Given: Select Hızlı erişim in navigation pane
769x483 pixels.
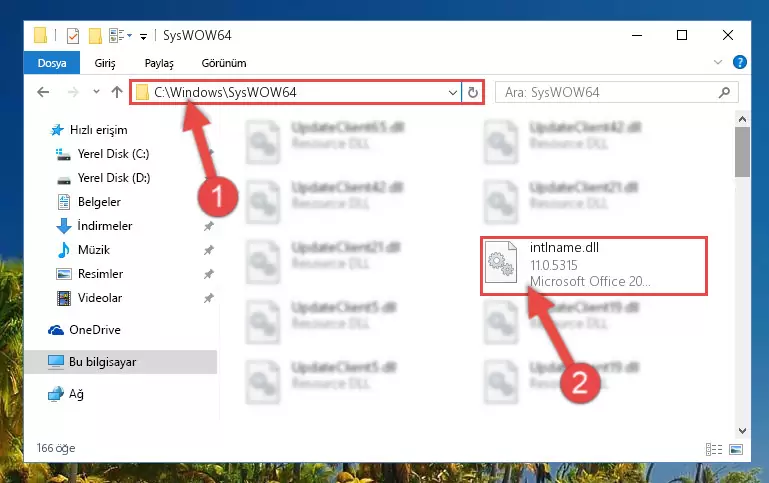Looking at the screenshot, I should coord(99,130).
